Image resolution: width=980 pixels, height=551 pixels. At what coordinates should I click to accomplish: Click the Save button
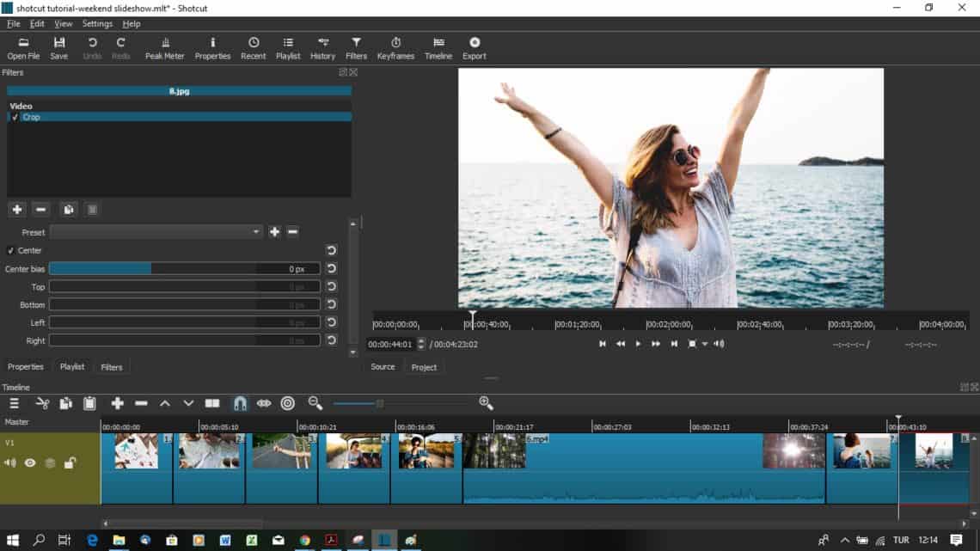pyautogui.click(x=58, y=47)
